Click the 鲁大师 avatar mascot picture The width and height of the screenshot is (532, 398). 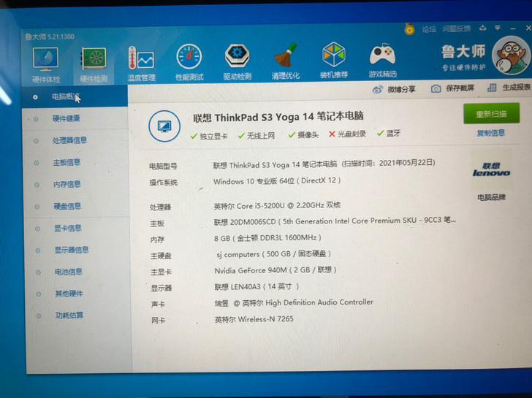tap(512, 55)
